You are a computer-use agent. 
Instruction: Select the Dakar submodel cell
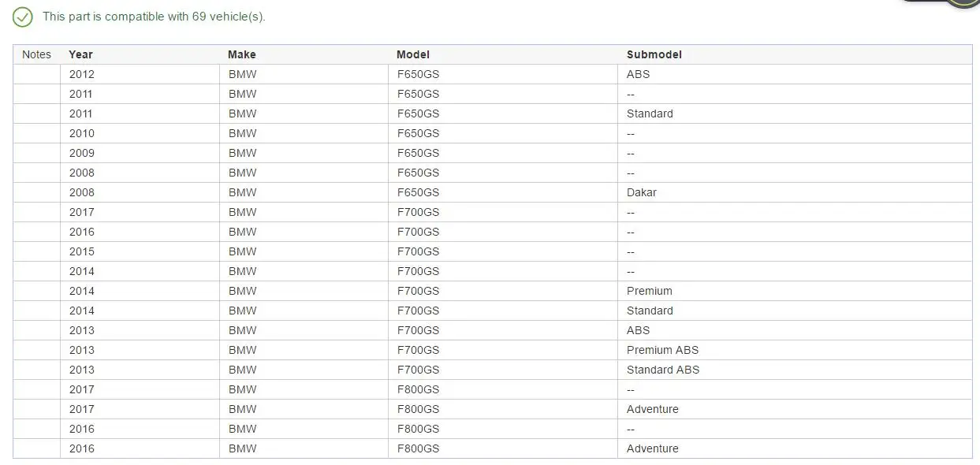click(x=641, y=192)
